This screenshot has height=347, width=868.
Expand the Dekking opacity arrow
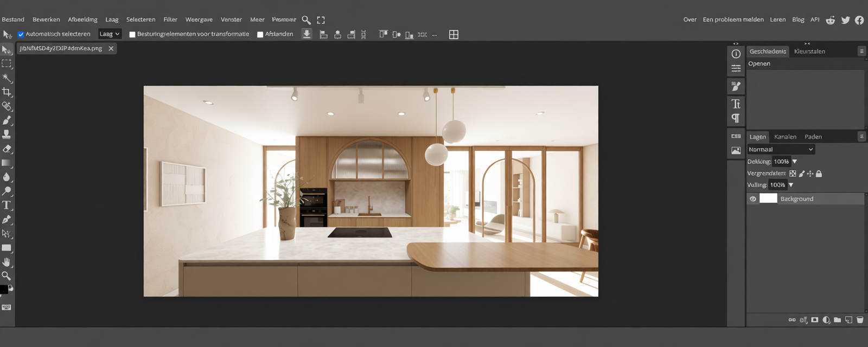coord(795,162)
